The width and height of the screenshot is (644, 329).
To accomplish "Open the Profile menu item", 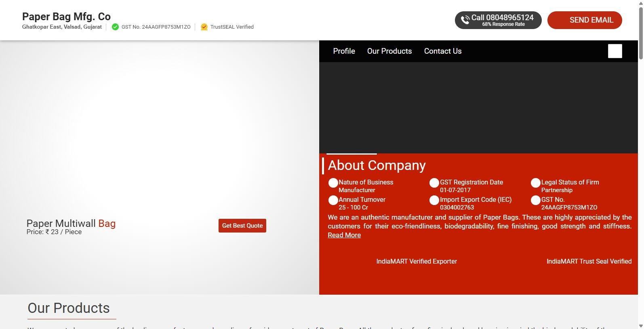I will click(x=344, y=51).
